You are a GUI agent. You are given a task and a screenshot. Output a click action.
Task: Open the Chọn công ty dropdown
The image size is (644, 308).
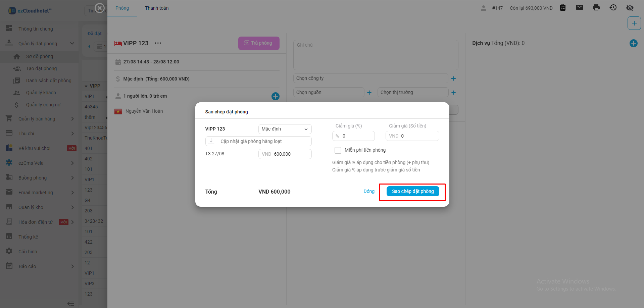370,79
